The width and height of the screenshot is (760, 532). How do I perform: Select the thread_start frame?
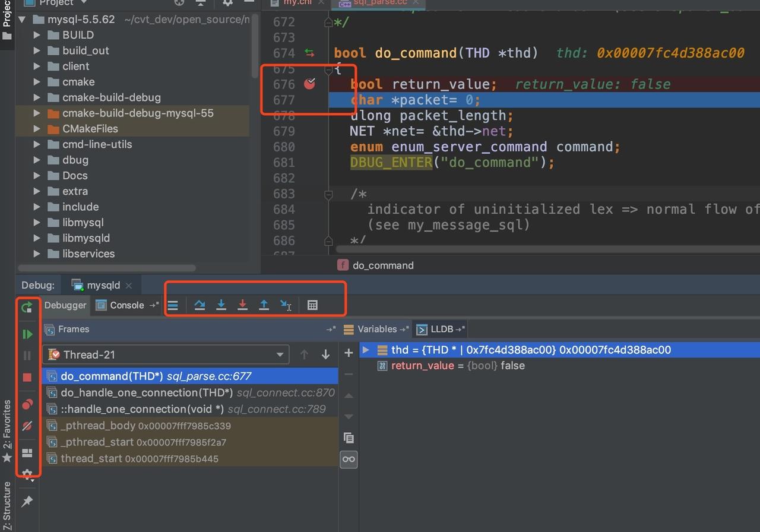pos(190,459)
